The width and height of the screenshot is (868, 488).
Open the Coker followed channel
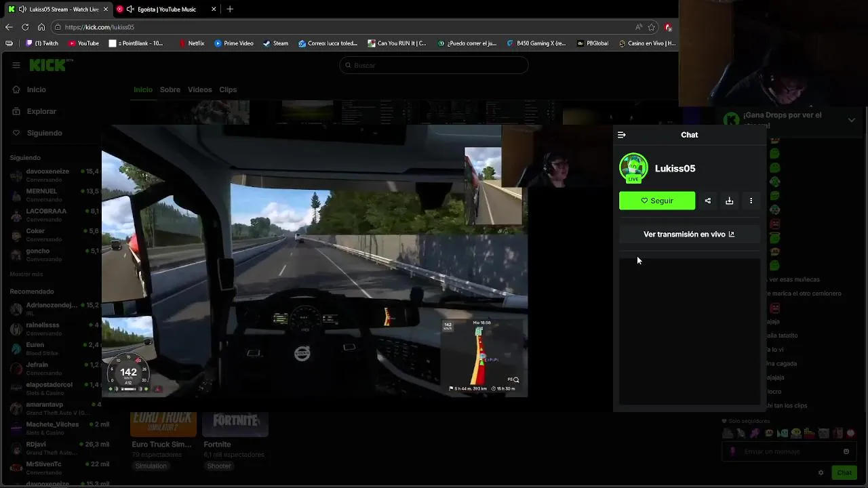coord(54,235)
